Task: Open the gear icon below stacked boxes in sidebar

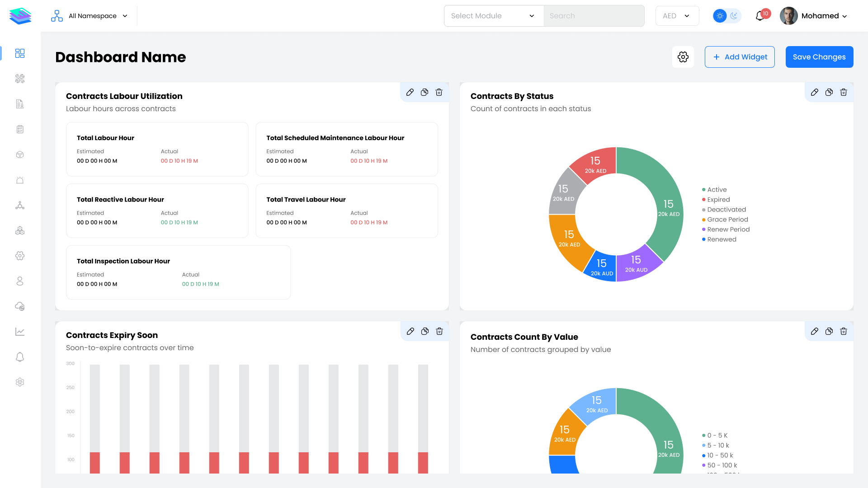Action: click(x=20, y=256)
